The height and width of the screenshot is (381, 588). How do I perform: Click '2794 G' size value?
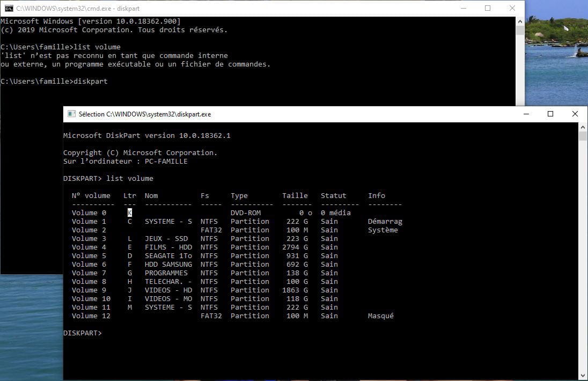coord(295,247)
